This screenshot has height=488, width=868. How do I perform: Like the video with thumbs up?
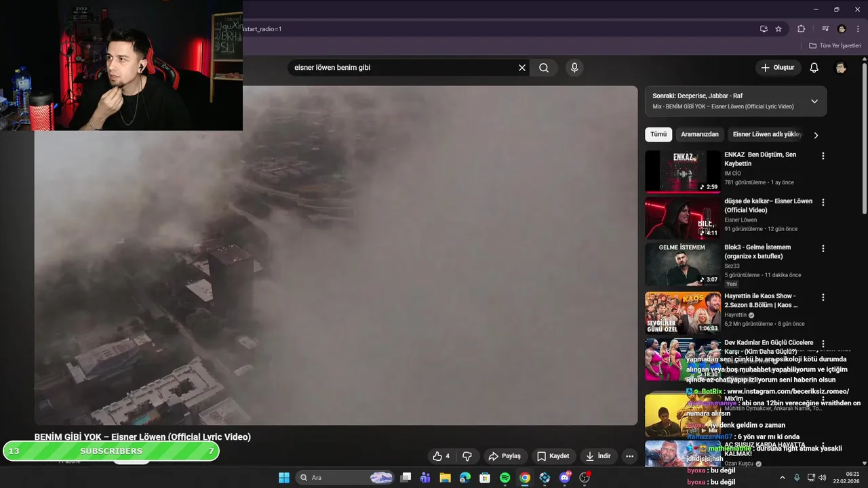(x=441, y=456)
